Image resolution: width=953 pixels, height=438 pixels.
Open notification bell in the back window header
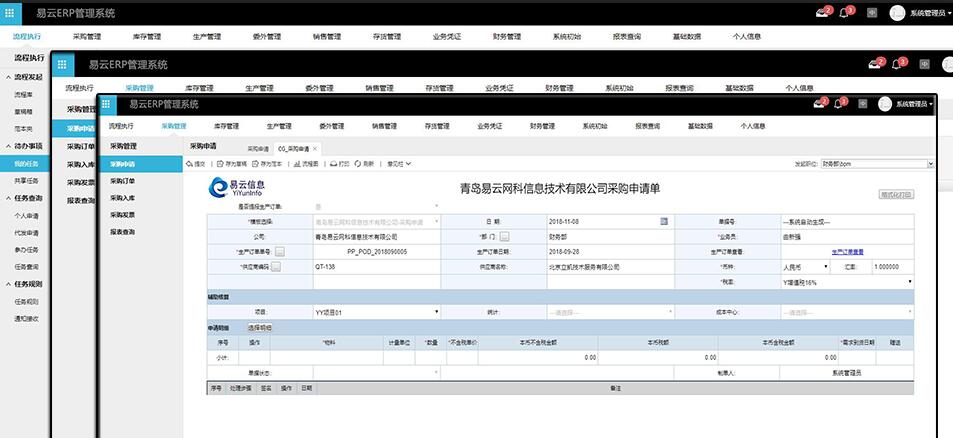coord(844,13)
